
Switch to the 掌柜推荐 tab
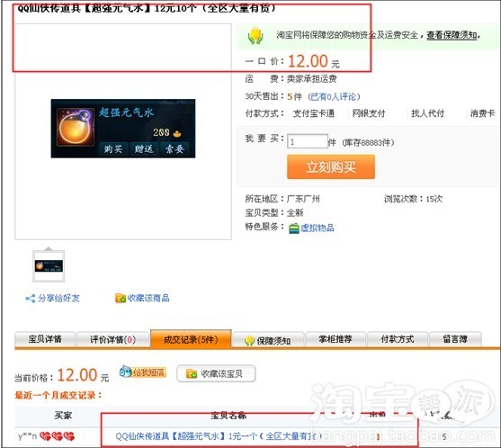click(x=335, y=339)
